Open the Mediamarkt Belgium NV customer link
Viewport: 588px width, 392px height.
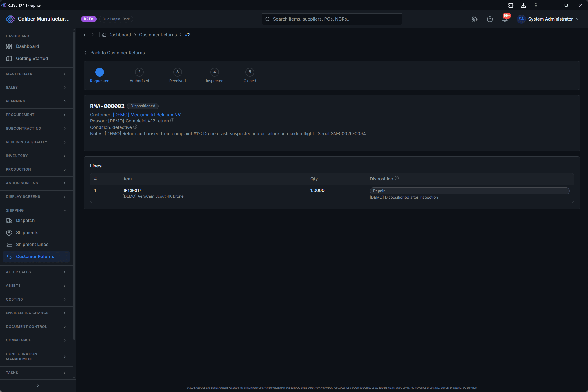tap(147, 115)
